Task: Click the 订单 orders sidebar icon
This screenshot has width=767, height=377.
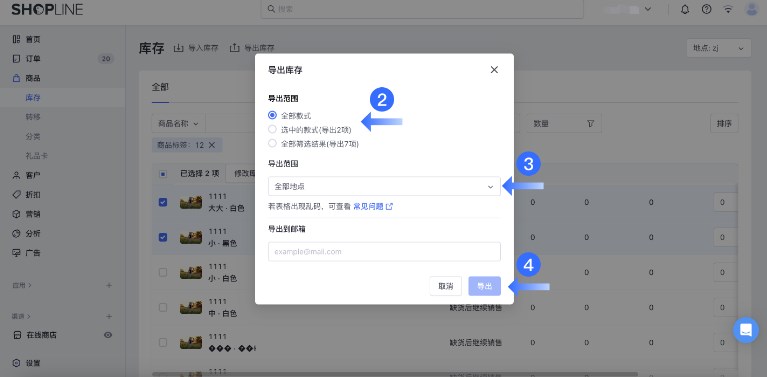Action: (17, 59)
